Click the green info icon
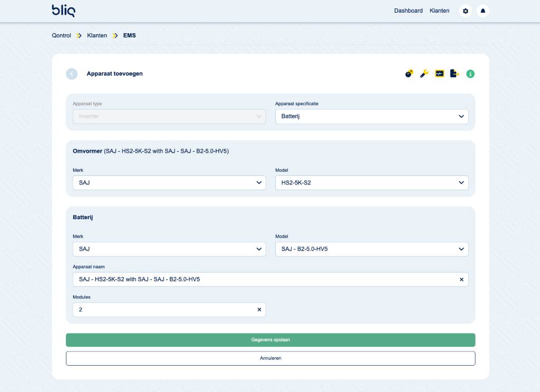Image resolution: width=540 pixels, height=392 pixels. pos(470,74)
